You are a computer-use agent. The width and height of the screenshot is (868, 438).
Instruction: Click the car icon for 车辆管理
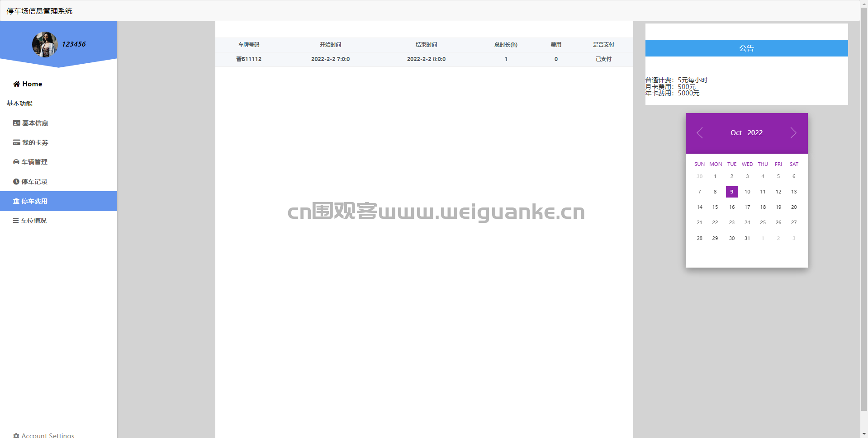point(16,162)
